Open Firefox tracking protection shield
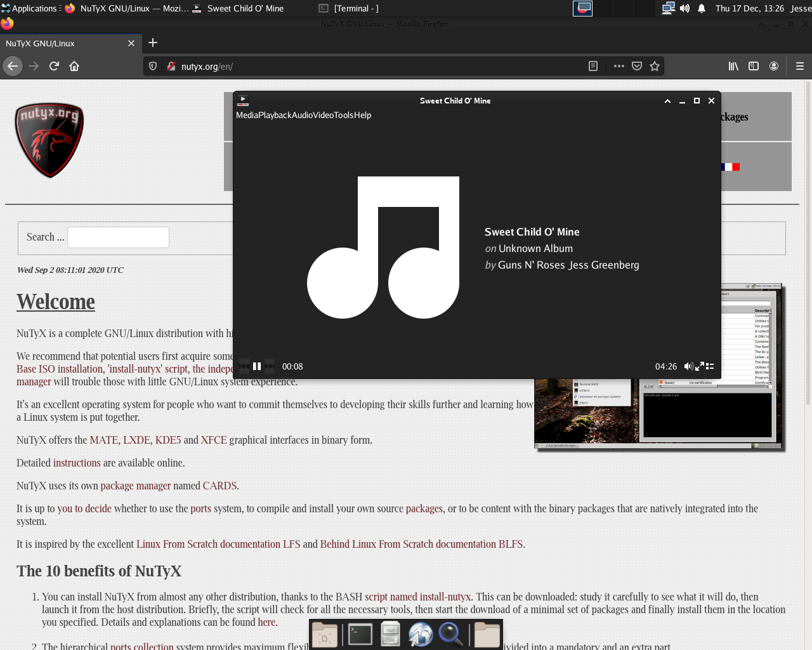The width and height of the screenshot is (812, 650). (x=153, y=66)
